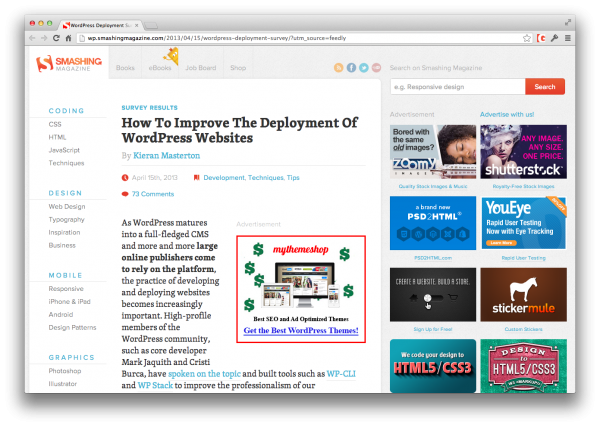Screen dimensions: 600x427
Task: Open iPhone & iPad sidebar link
Action: (x=70, y=302)
